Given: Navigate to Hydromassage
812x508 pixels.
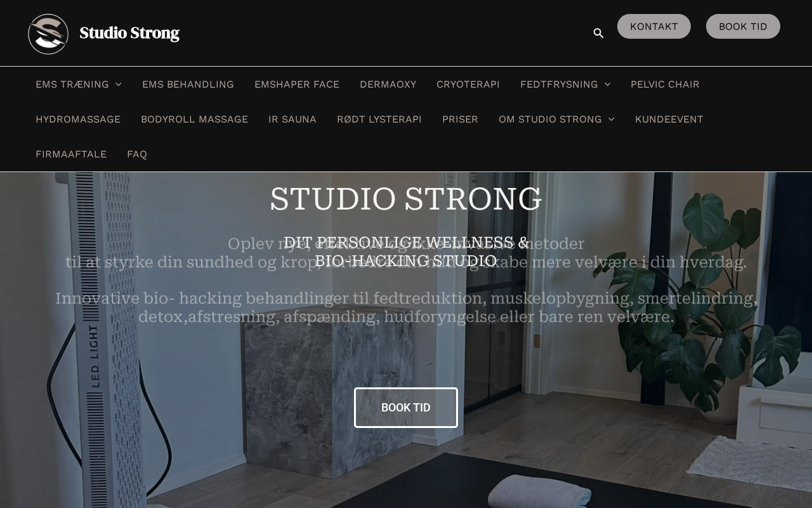Looking at the screenshot, I should [78, 119].
